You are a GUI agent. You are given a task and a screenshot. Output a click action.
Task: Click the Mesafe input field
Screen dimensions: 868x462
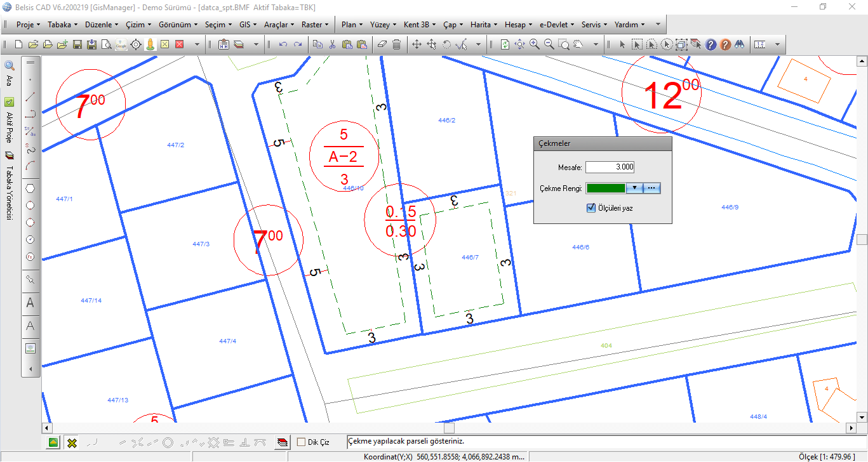click(610, 168)
